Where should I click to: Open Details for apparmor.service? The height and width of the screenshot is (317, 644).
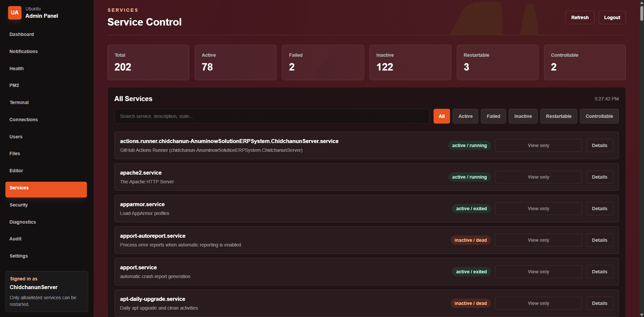[x=599, y=209]
